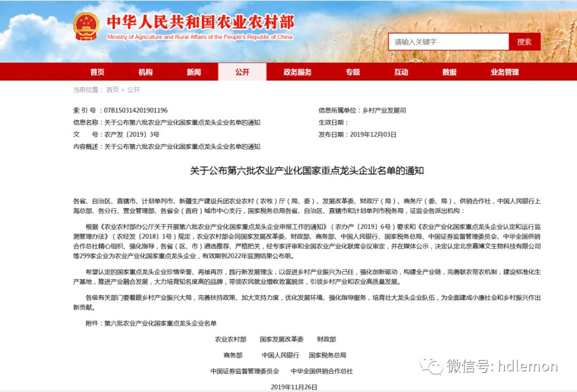Screen dimensions: 577x392
Task: Click the 生效日期 label
Action: [x=333, y=122]
